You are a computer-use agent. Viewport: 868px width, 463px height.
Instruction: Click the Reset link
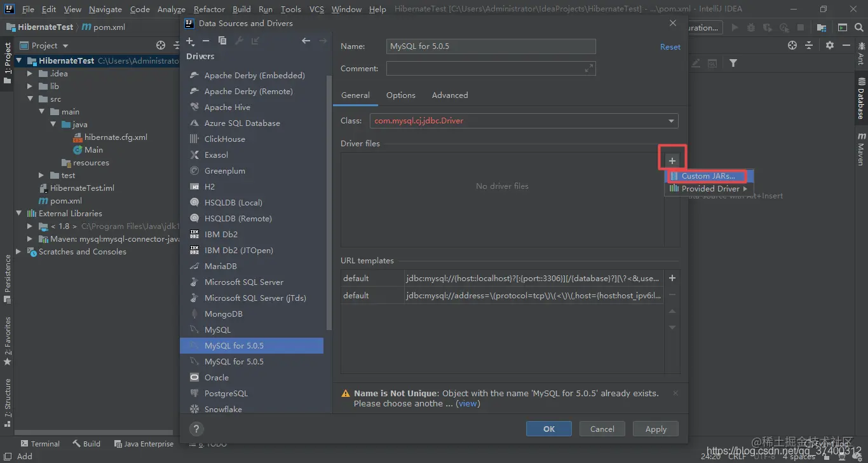(670, 47)
